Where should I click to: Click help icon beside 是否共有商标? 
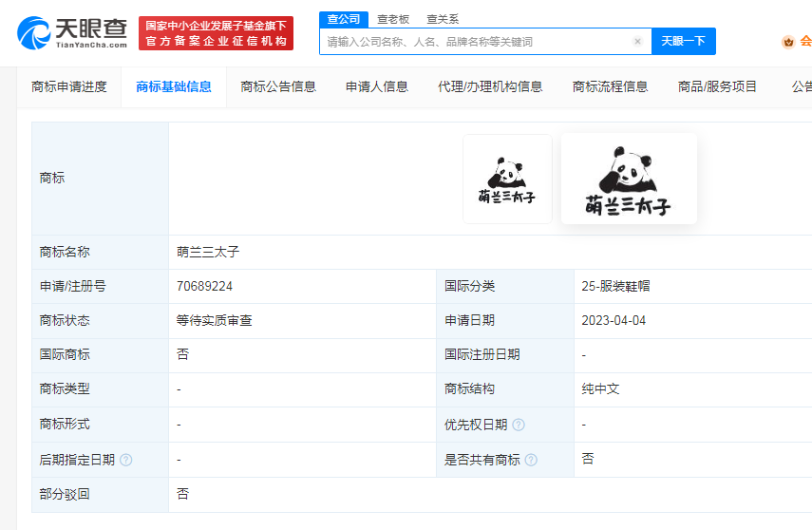click(x=531, y=460)
